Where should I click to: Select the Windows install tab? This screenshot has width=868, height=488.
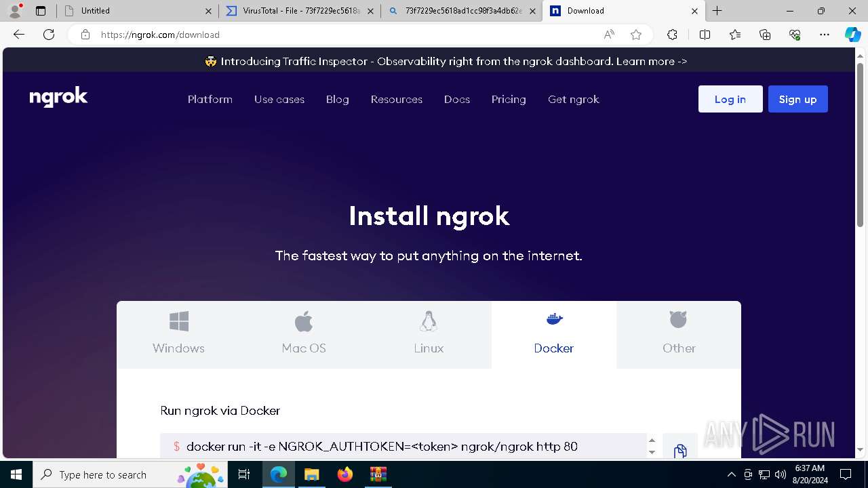(x=178, y=334)
